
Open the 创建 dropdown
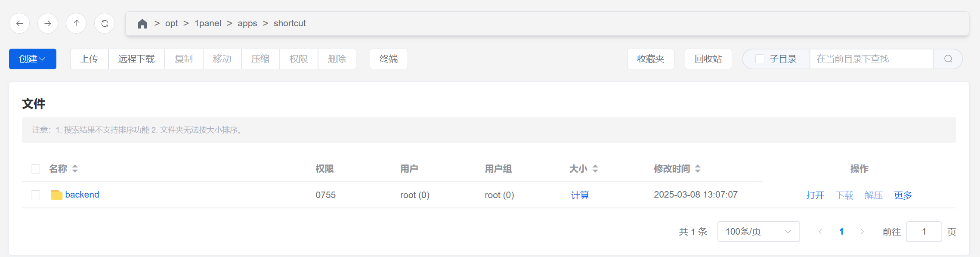[33, 59]
